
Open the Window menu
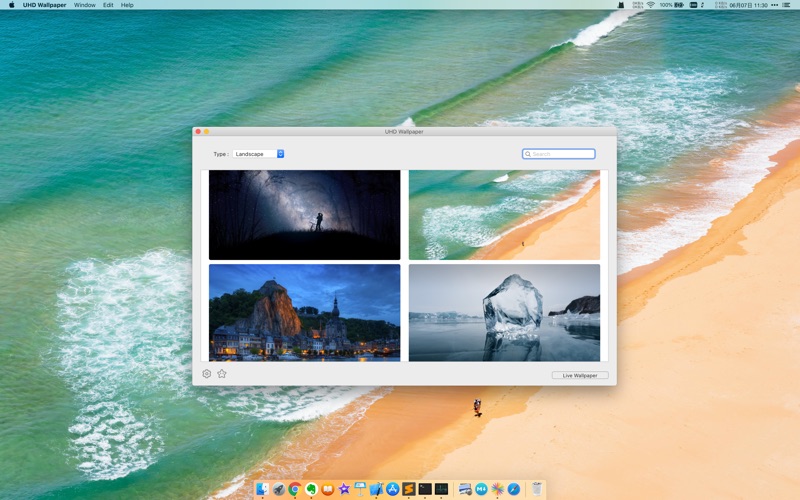tap(85, 5)
